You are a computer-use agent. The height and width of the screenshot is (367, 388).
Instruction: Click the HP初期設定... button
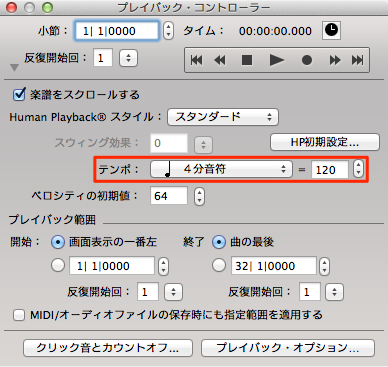(325, 142)
